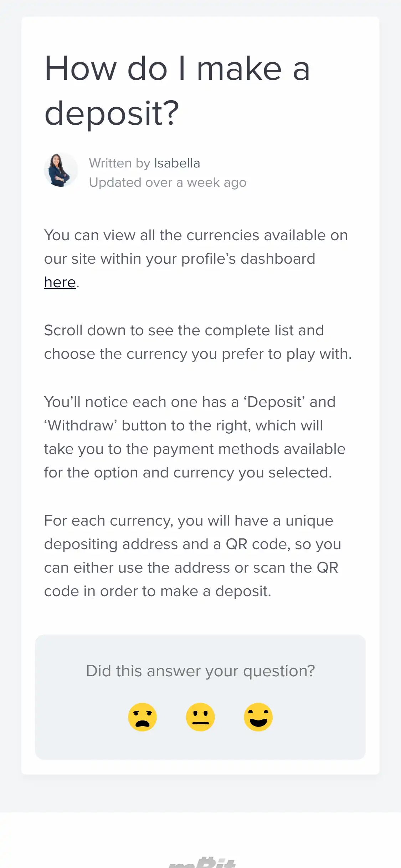Click the paragraph about viewing all currencies
Image resolution: width=401 pixels, height=868 pixels.
pyautogui.click(x=196, y=247)
